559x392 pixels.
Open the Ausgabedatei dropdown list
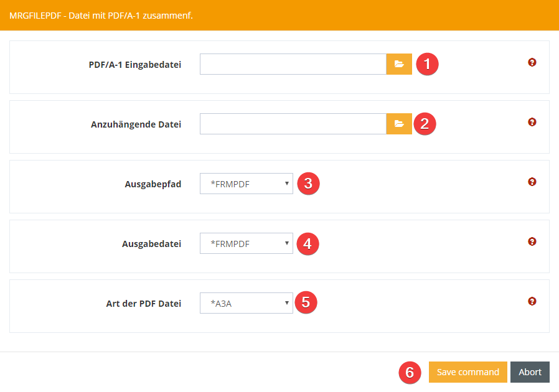246,243
